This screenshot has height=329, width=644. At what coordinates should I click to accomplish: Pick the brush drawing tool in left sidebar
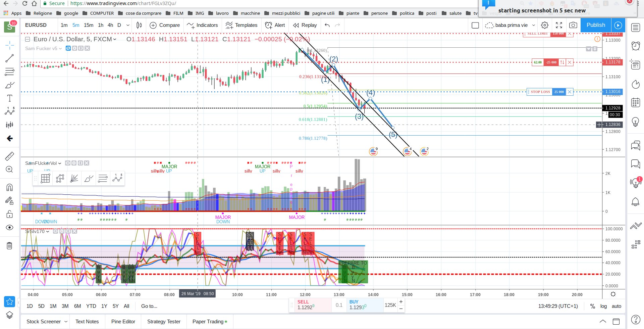[9, 85]
